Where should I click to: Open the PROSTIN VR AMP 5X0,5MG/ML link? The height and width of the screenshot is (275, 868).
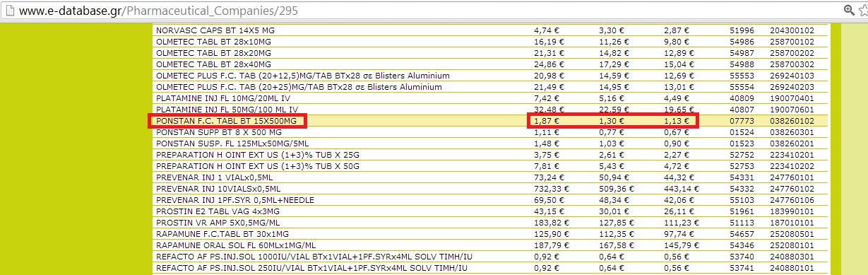coord(221,223)
